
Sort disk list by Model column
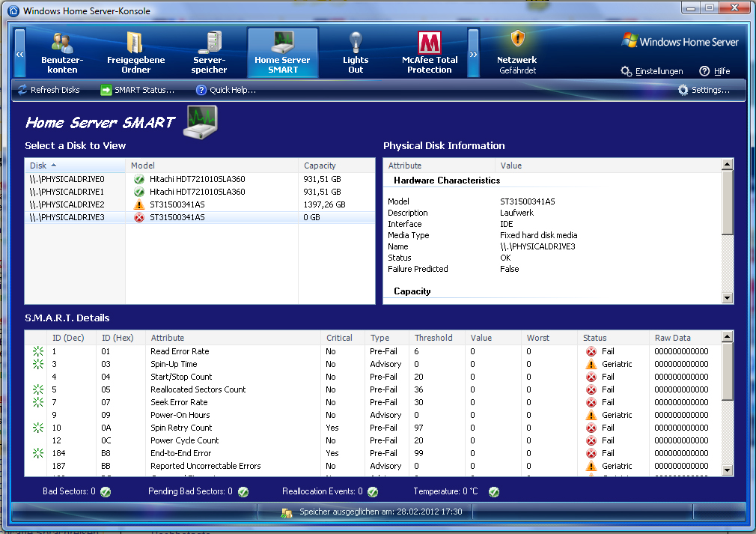coord(212,166)
